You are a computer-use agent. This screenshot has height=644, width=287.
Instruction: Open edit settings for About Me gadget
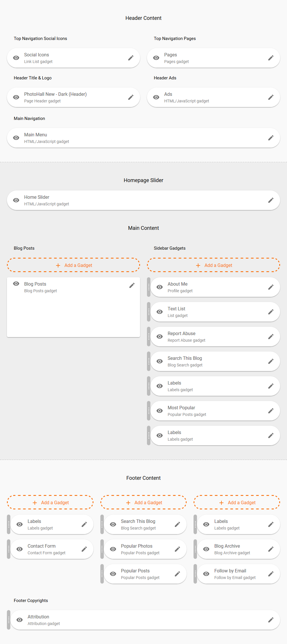click(271, 287)
